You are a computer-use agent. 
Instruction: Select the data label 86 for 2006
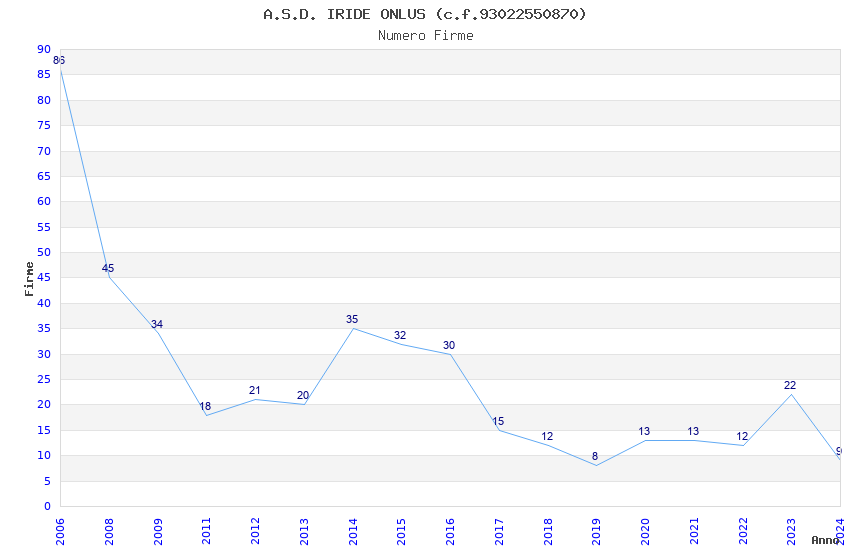(59, 60)
